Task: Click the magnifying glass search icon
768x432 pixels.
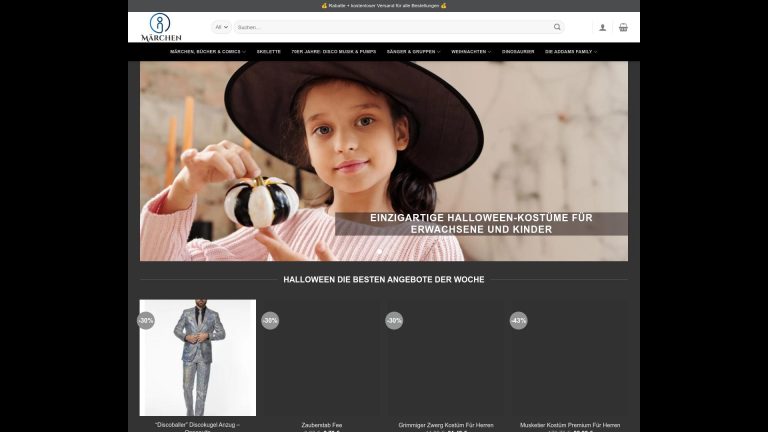Action: pyautogui.click(x=557, y=27)
